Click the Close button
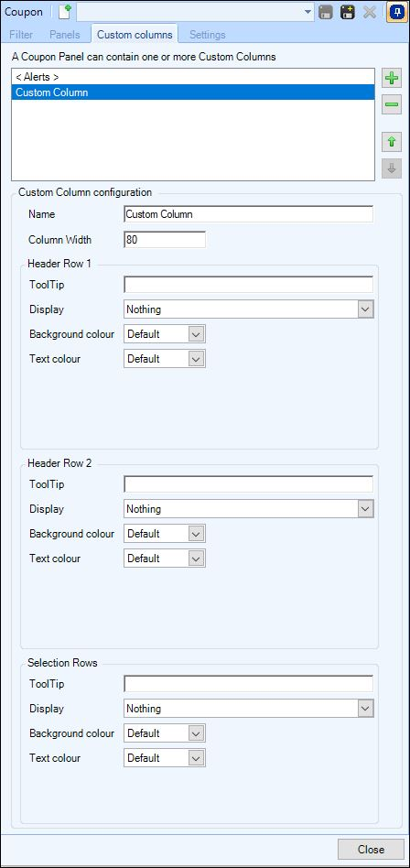This screenshot has height=868, width=410. pyautogui.click(x=371, y=849)
